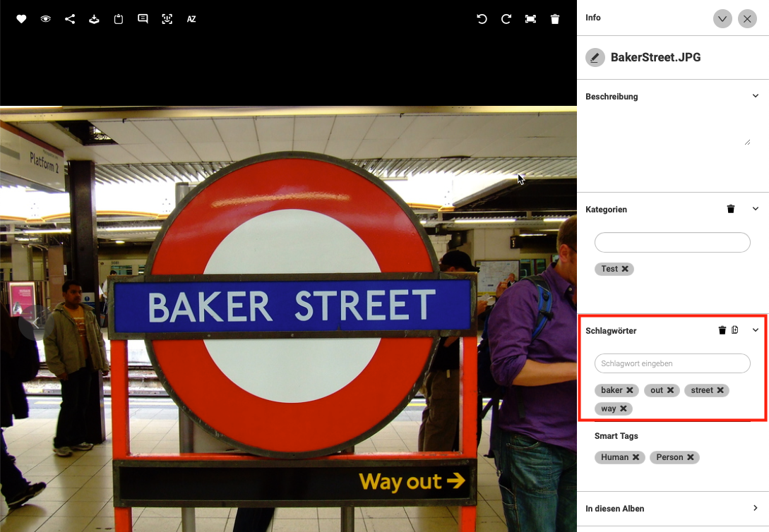Click the AZ text recognition icon

click(x=191, y=19)
